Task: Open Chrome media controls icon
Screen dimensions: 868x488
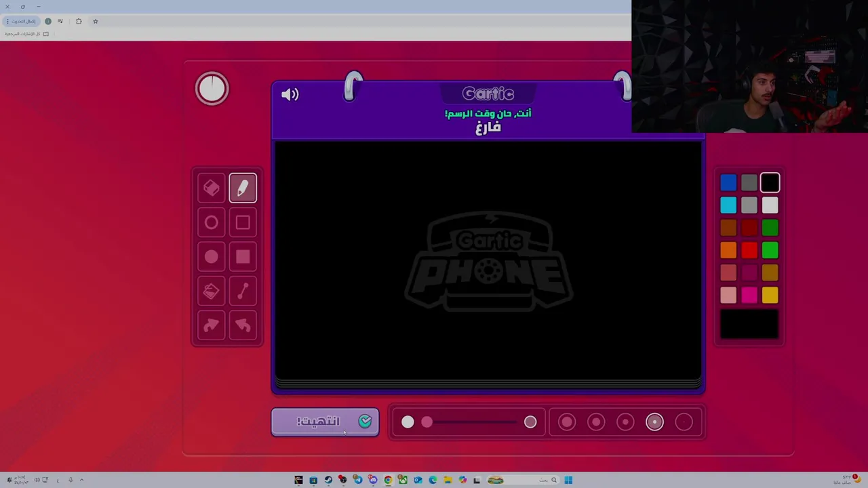Action: coord(60,21)
